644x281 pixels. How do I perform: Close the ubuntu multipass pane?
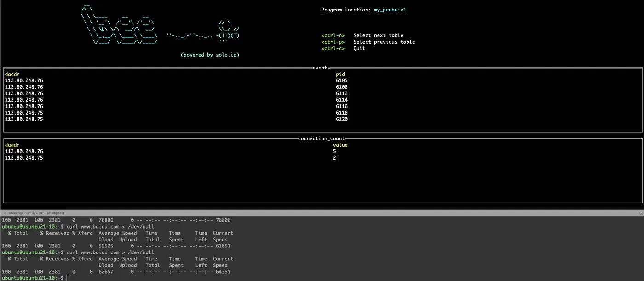[4, 213]
